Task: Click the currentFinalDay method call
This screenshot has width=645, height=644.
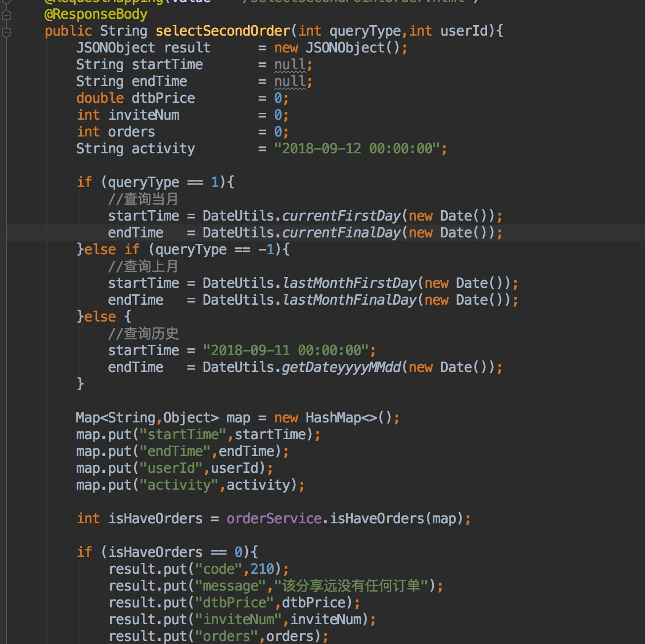Action: pyautogui.click(x=341, y=233)
